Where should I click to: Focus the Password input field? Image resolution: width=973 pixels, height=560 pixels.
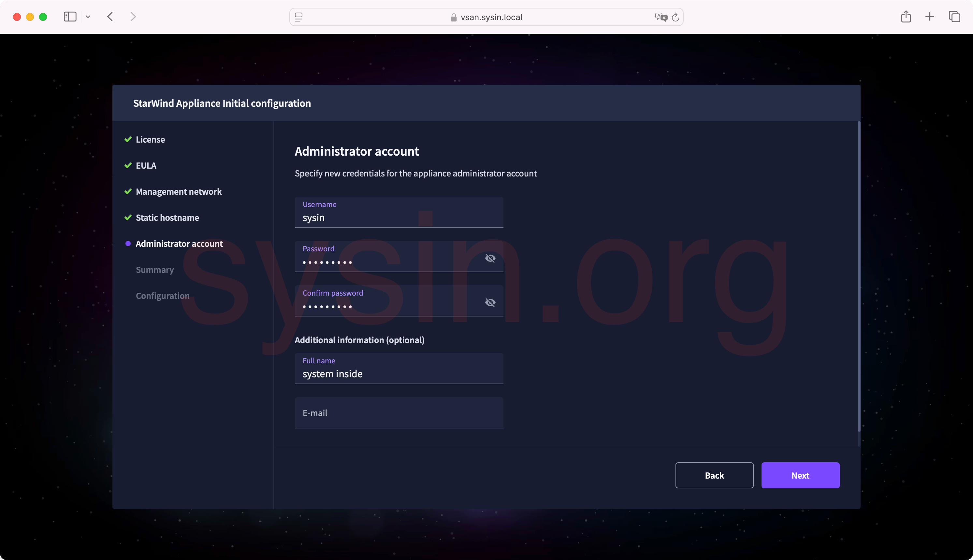(x=399, y=256)
